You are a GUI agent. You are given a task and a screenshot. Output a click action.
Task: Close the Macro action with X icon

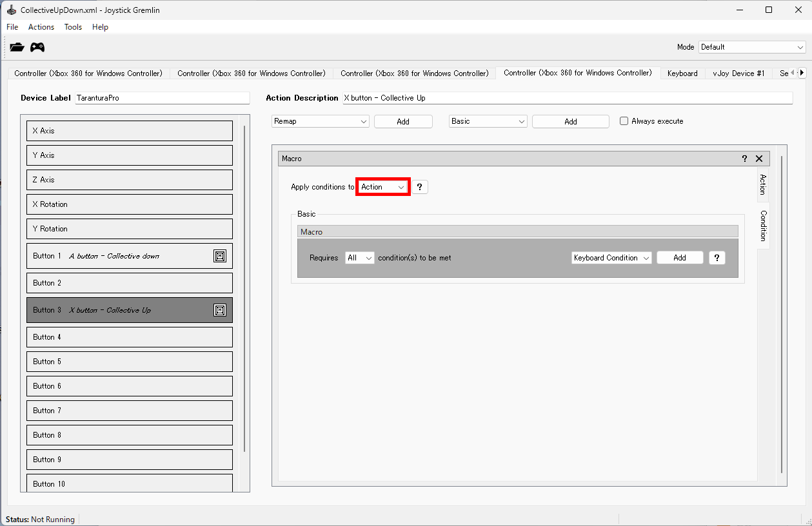click(x=759, y=159)
